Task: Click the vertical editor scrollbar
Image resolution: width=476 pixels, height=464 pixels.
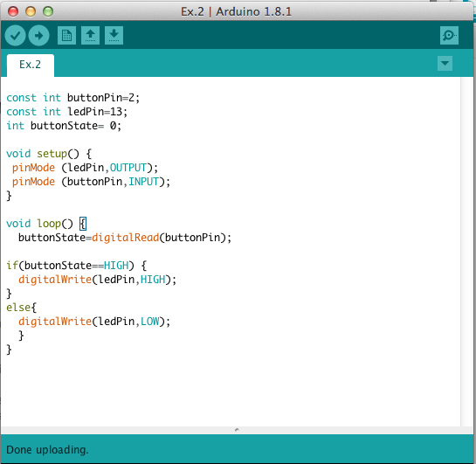Action: point(466,252)
